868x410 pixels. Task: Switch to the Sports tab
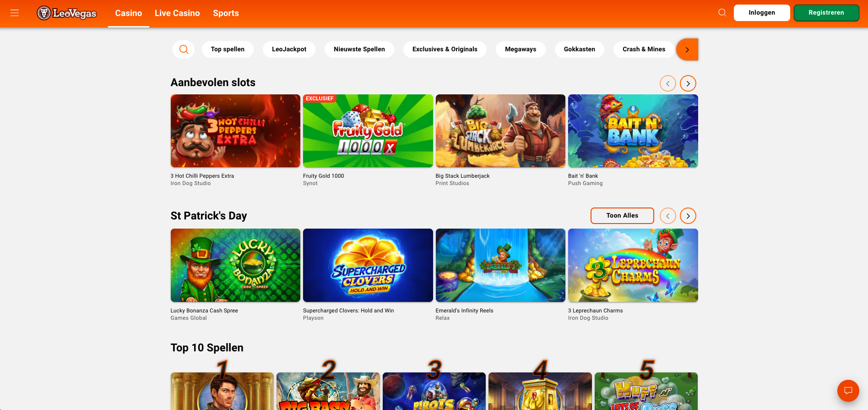(x=226, y=13)
